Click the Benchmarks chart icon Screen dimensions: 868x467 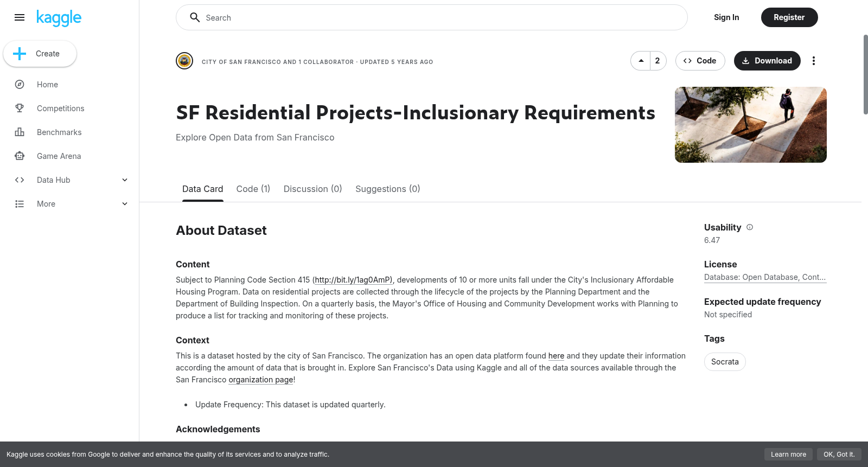(20, 132)
